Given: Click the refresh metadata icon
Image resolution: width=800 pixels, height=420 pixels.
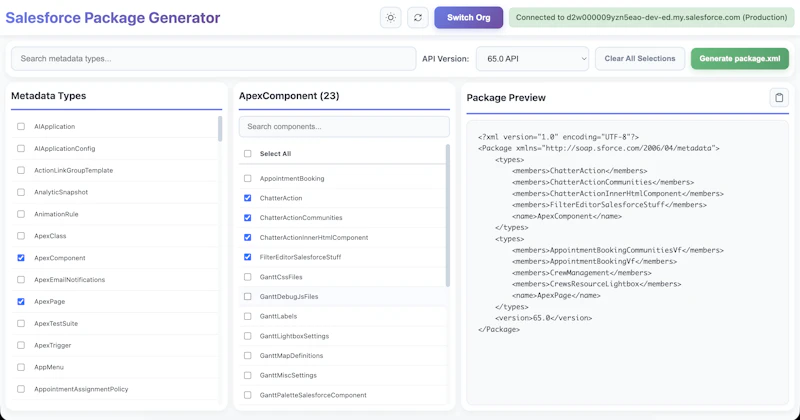Looking at the screenshot, I should [x=418, y=17].
